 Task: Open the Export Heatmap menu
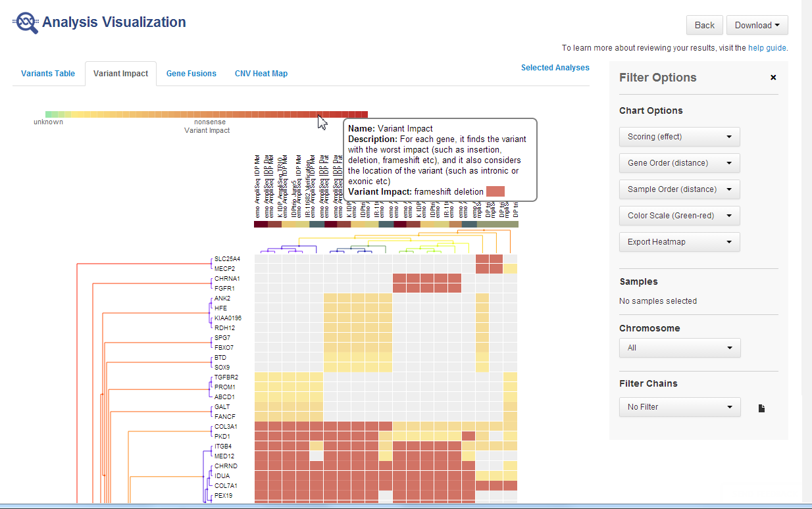coord(679,242)
